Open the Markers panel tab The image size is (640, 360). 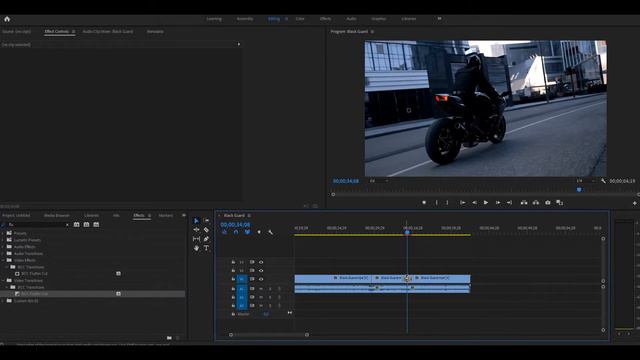166,216
